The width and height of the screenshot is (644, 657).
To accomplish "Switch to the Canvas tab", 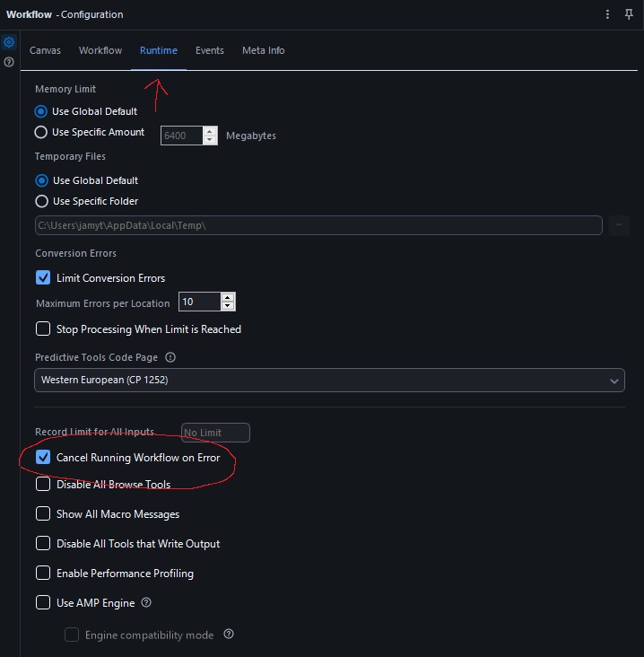I will 45,50.
